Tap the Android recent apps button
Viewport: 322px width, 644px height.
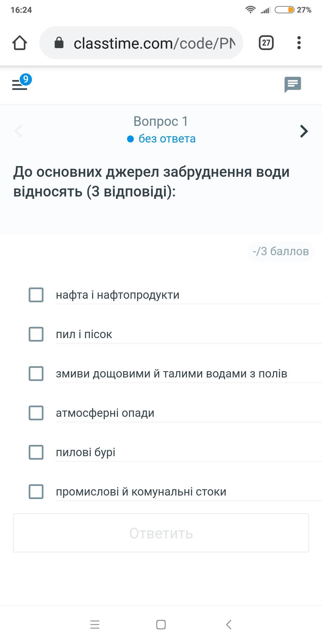(x=95, y=624)
